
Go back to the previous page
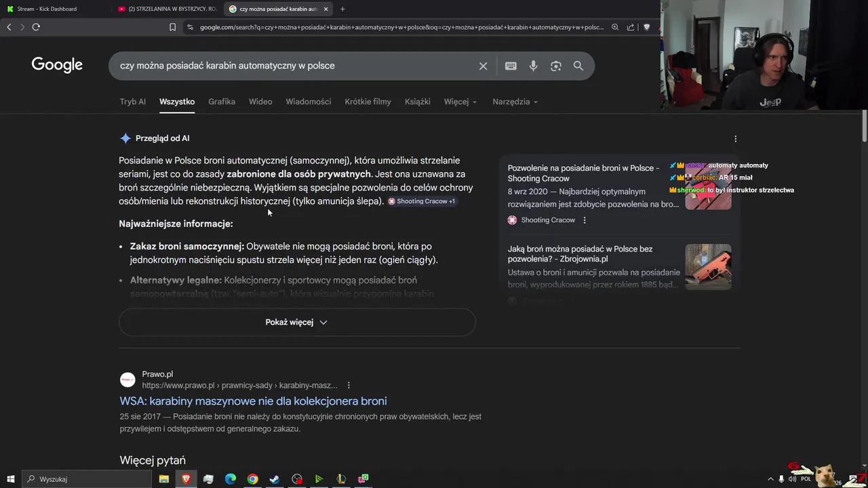coord(9,27)
